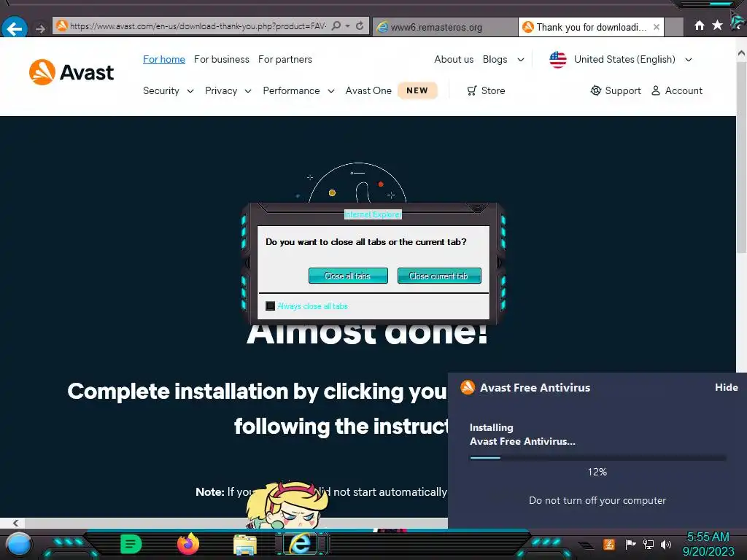This screenshot has width=747, height=560.
Task: Click the 12% progress text
Action: click(597, 472)
